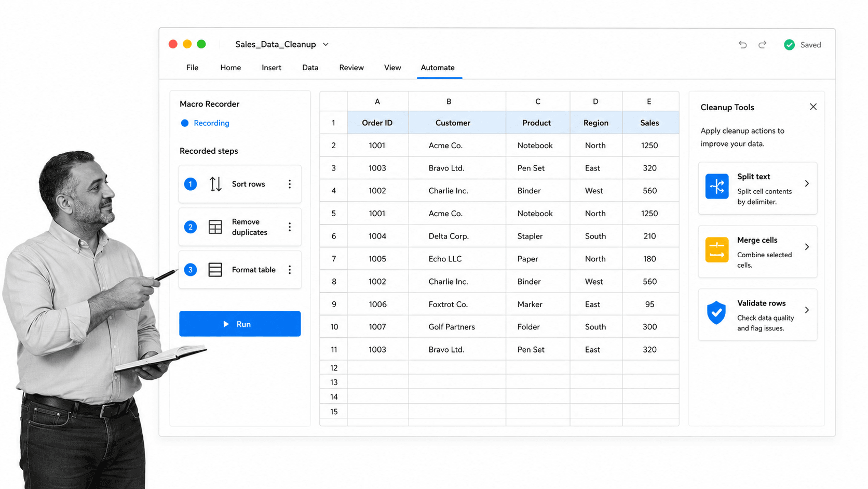Viewport: 868px width, 489px height.
Task: Click the Remove duplicates grid icon
Action: point(215,227)
